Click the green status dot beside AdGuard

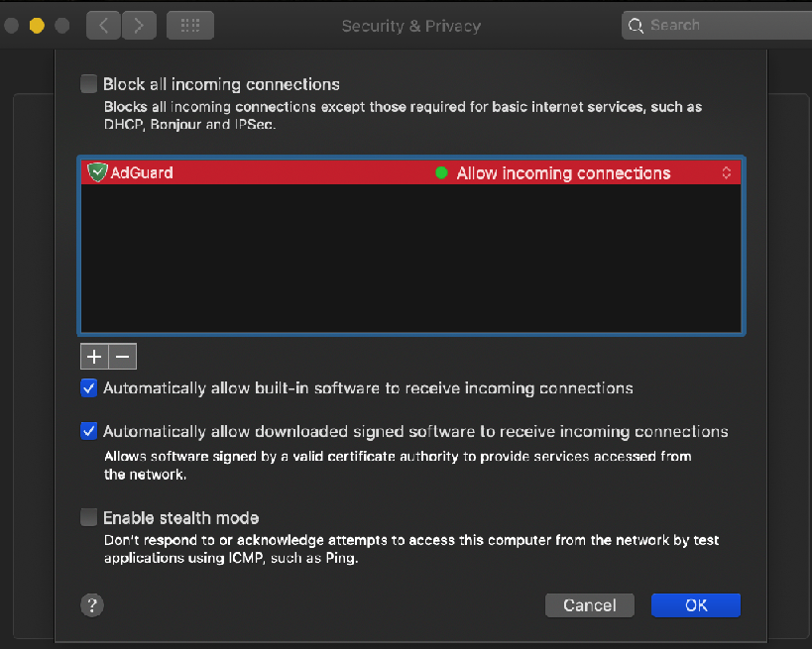[x=442, y=172]
